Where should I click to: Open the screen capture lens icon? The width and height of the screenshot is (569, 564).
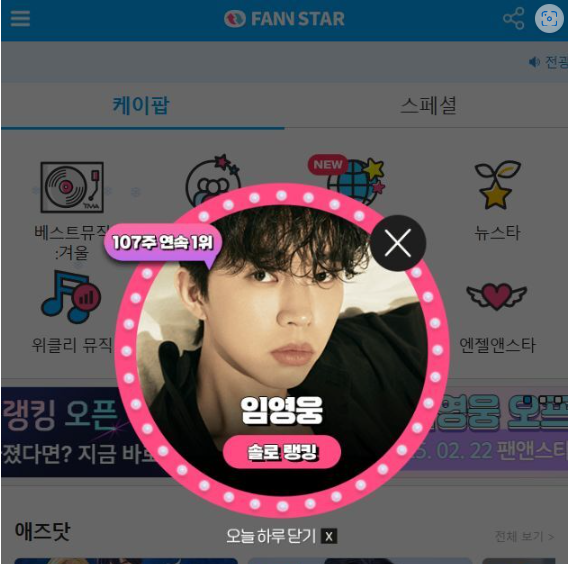[549, 19]
